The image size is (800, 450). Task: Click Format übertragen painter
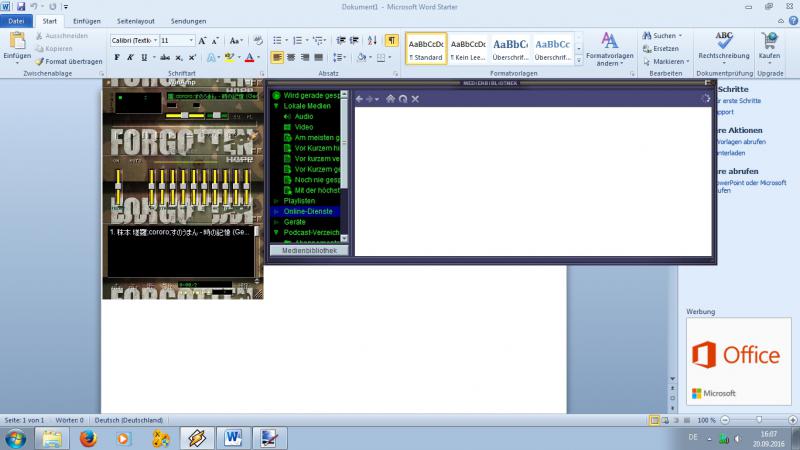point(68,62)
